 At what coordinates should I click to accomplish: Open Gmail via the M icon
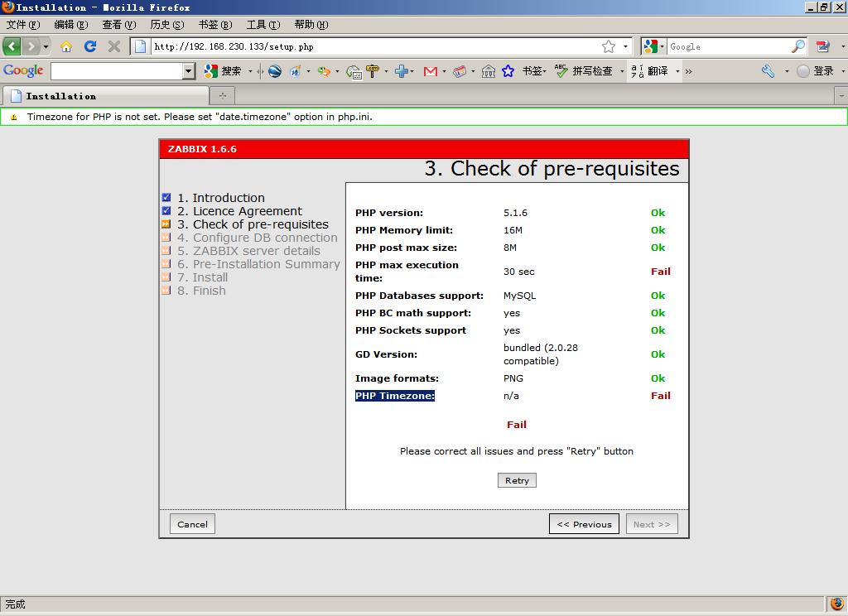(x=431, y=71)
